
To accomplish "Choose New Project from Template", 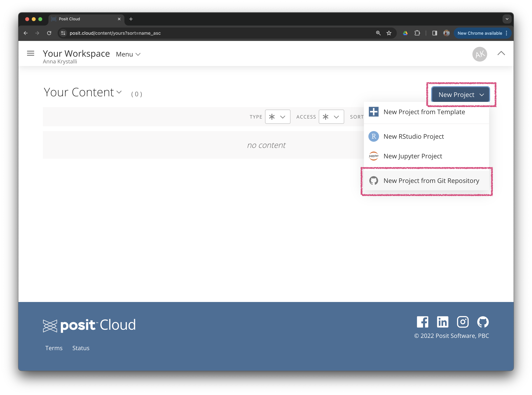I will point(426,112).
